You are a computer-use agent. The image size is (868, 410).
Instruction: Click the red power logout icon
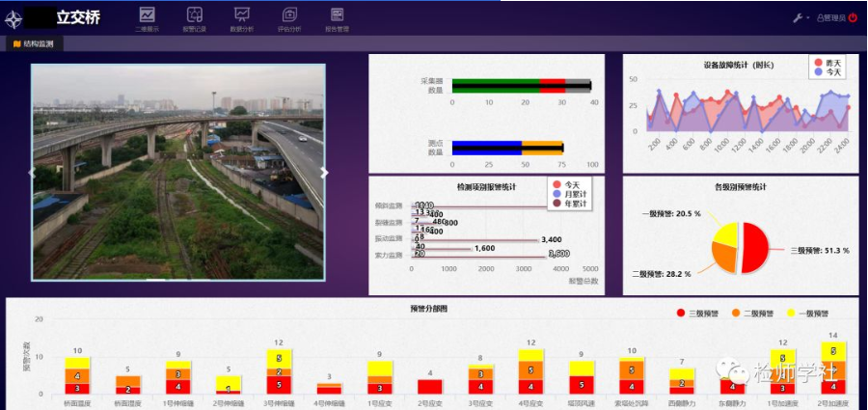click(854, 18)
